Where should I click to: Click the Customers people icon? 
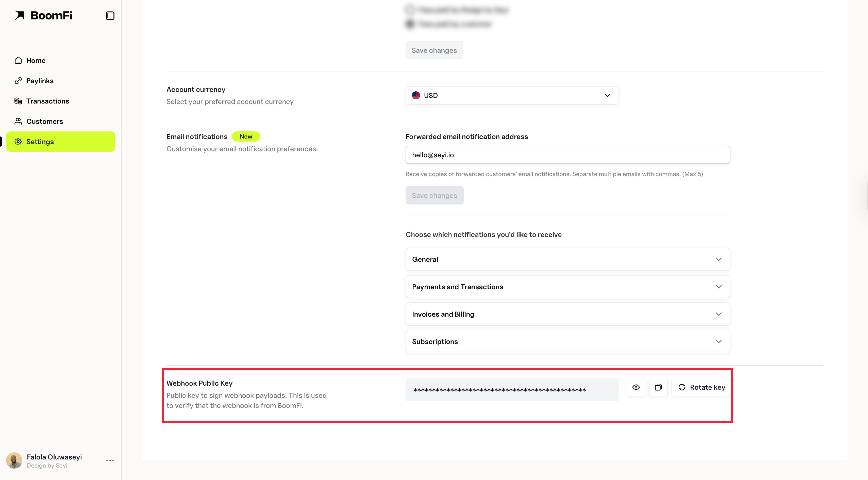tap(18, 121)
